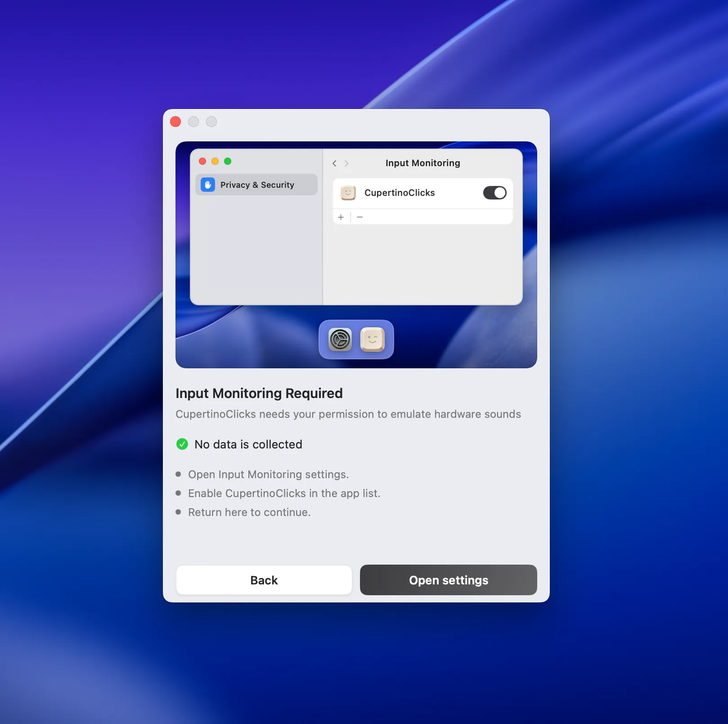Click the permission description about hardware sounds

tap(348, 414)
